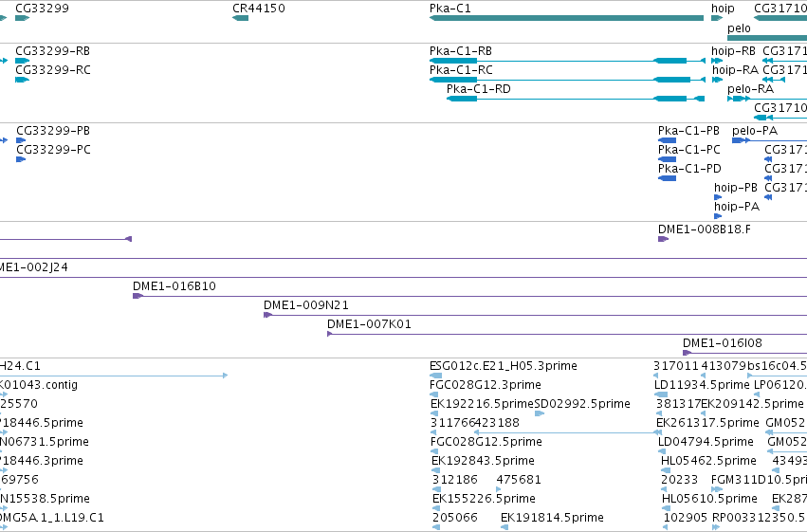Click the FGC028G12.3prime EST
This screenshot has height=532, width=807.
pyautogui.click(x=435, y=395)
